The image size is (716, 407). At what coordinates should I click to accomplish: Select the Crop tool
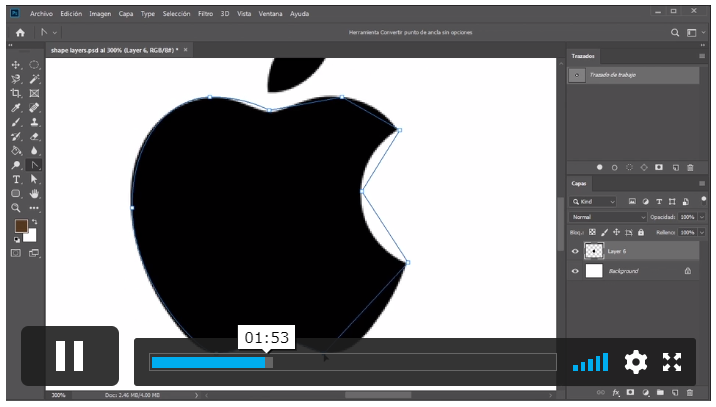pos(16,93)
